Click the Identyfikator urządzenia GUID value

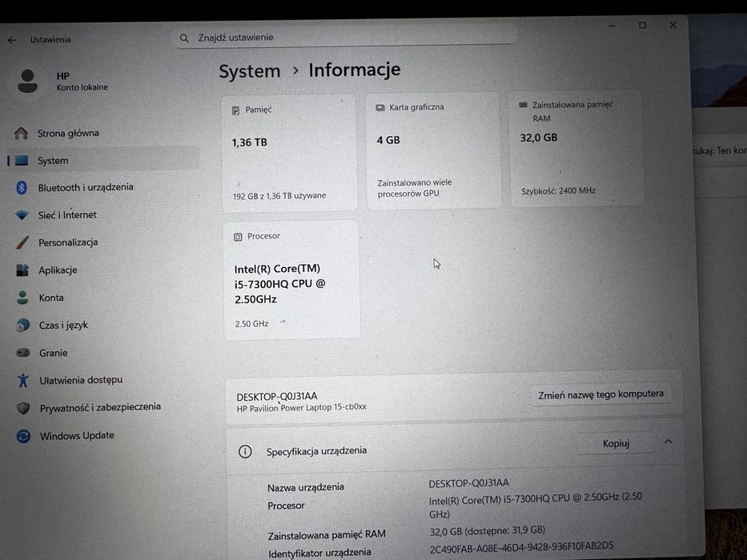pyautogui.click(x=522, y=547)
